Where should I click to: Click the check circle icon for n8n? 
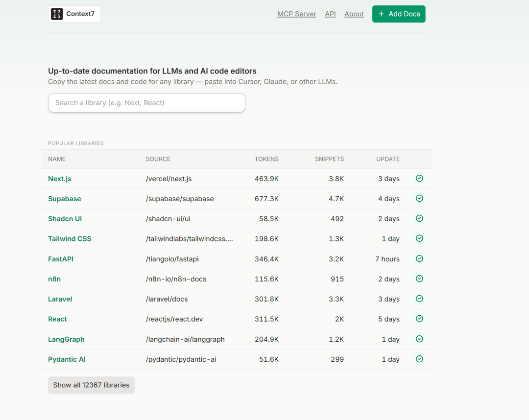point(419,279)
